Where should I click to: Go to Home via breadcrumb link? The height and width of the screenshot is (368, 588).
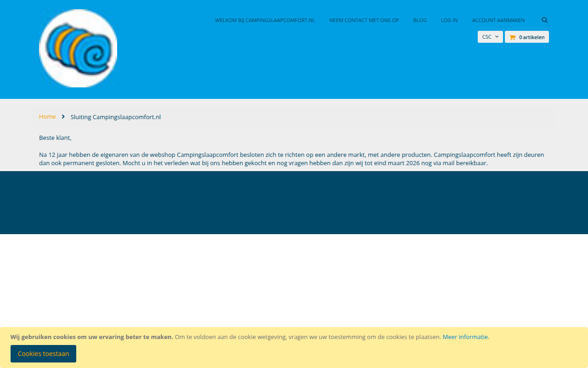(47, 117)
